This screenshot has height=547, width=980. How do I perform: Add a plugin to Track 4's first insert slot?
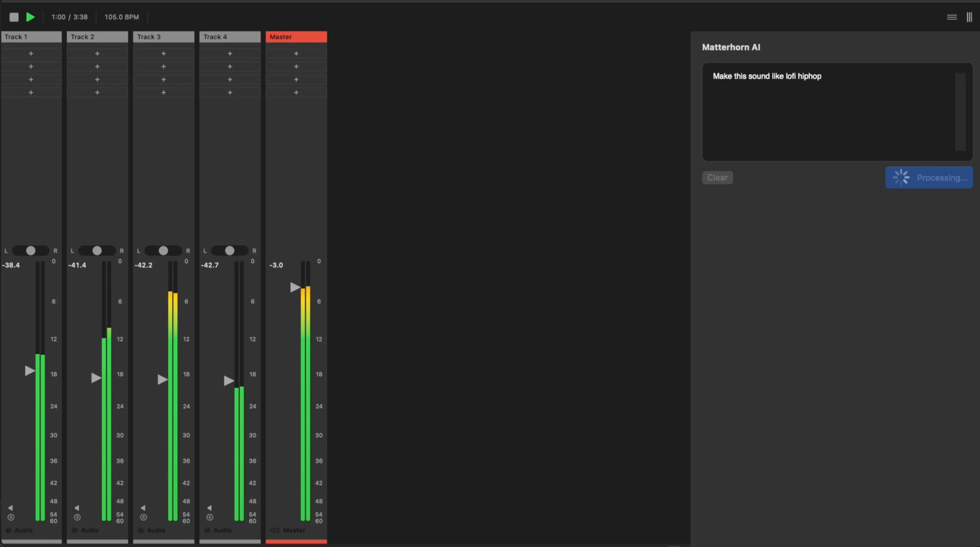pos(230,53)
